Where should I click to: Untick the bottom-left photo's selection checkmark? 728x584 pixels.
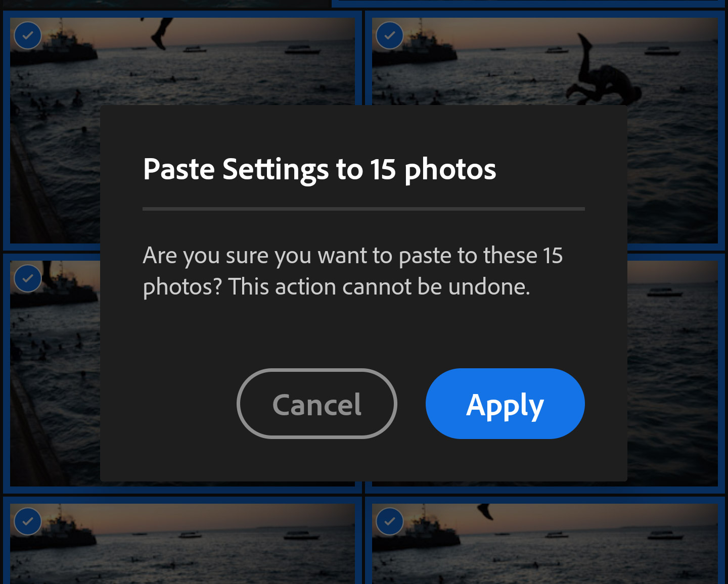tap(28, 521)
